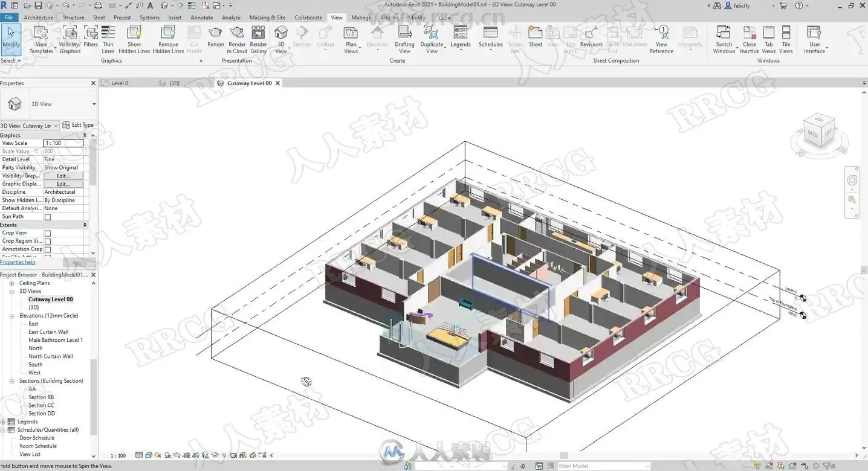Create a Drafting View
The height and width of the screenshot is (471, 868).
point(404,40)
